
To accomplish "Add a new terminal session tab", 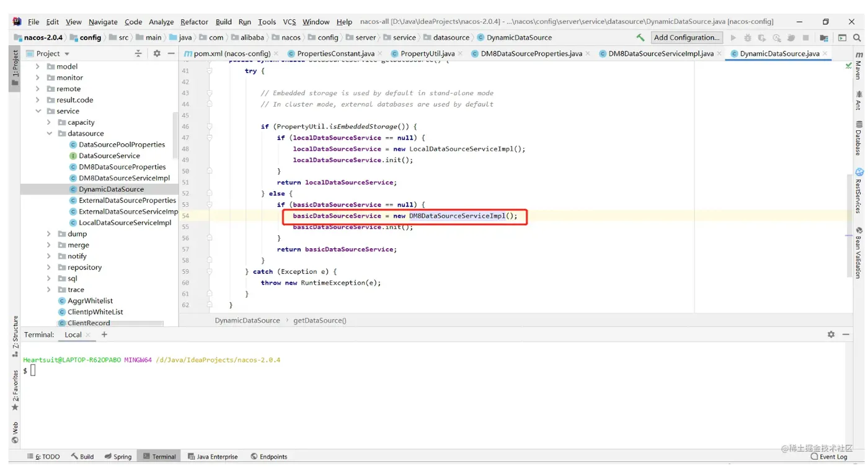I will pyautogui.click(x=104, y=334).
